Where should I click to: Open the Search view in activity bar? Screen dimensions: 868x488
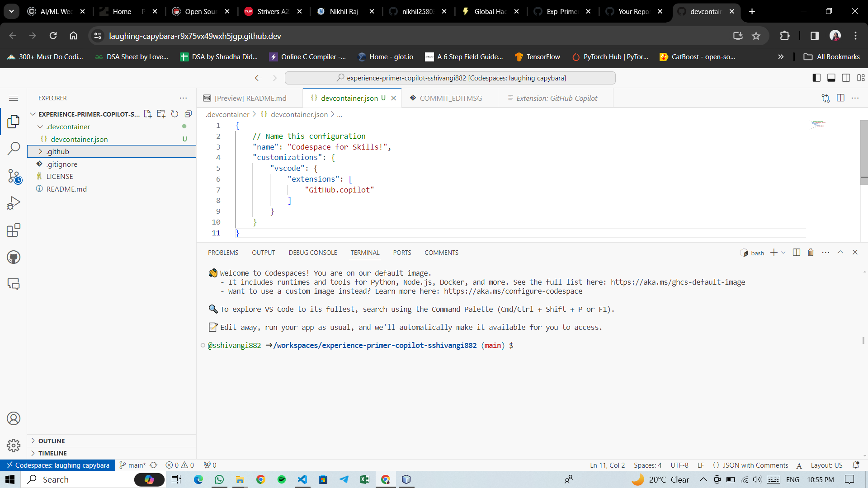tap(14, 148)
